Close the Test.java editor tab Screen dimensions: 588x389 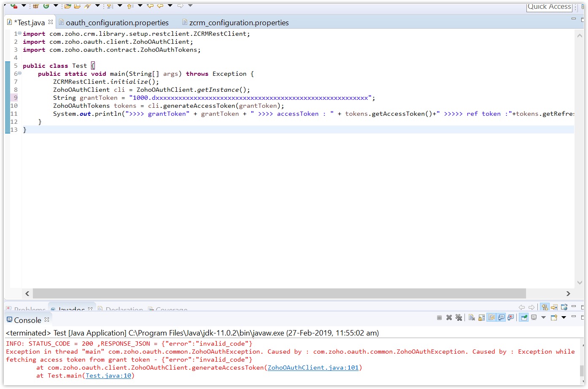coord(51,22)
